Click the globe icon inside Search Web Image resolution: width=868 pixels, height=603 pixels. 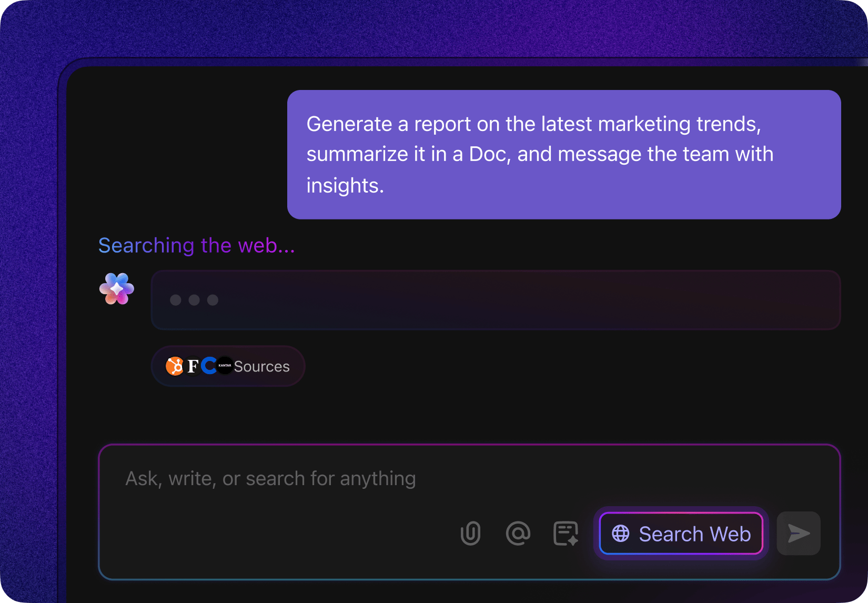(621, 534)
